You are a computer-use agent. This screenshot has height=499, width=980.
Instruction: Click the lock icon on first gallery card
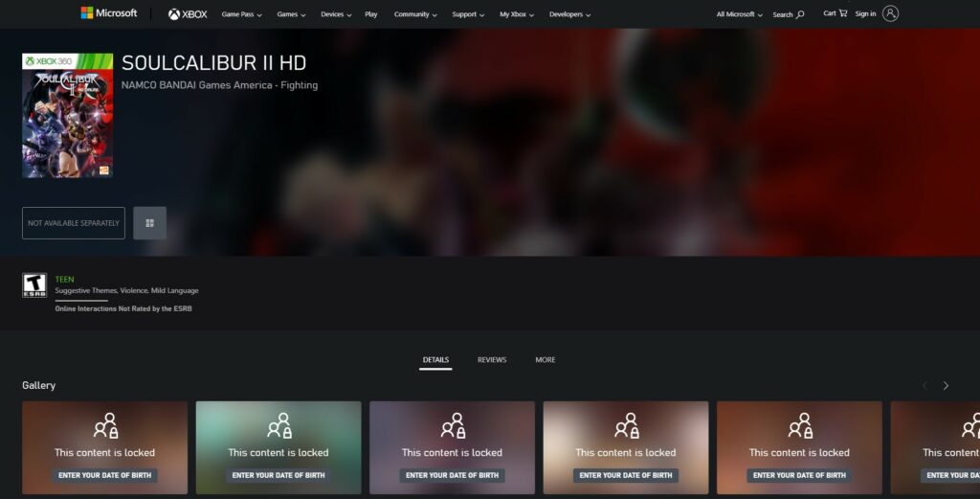(105, 426)
